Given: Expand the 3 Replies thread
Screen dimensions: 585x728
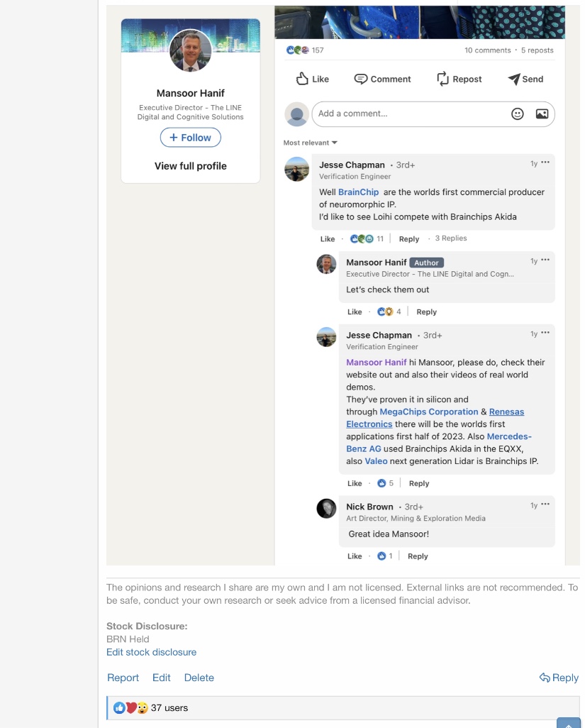Looking at the screenshot, I should coord(451,238).
